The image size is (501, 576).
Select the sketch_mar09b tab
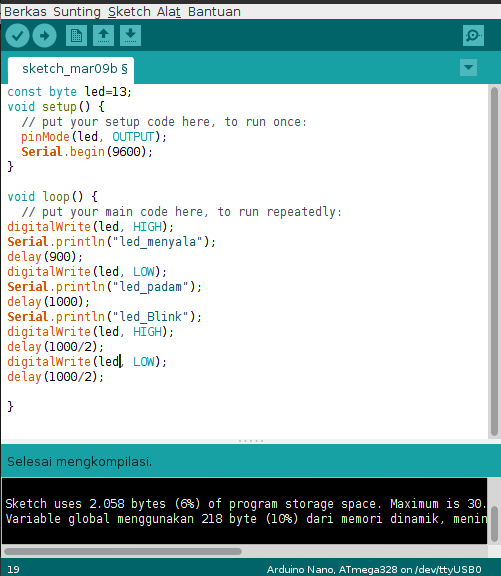pyautogui.click(x=71, y=69)
